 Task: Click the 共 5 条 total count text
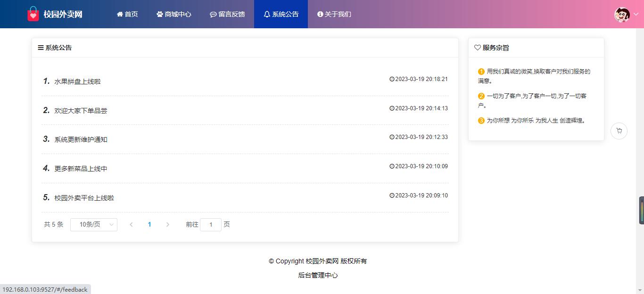click(x=54, y=225)
